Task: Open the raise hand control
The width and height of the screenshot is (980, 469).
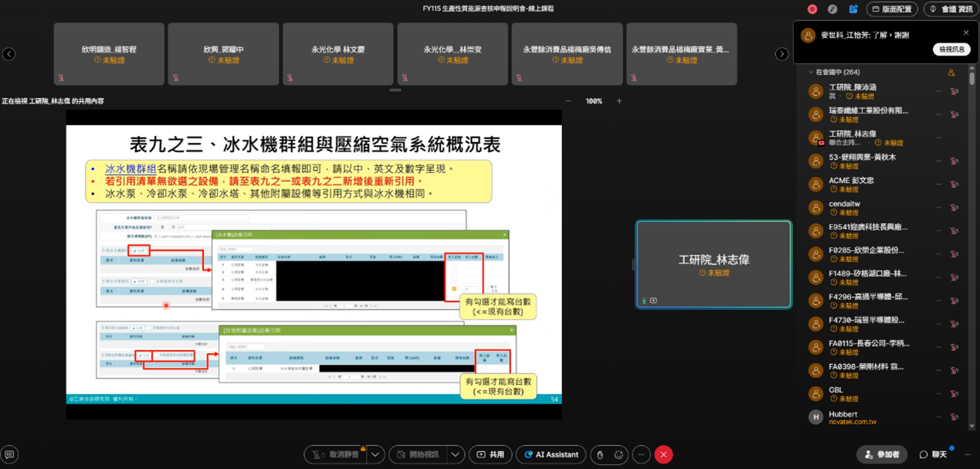Action: click(x=601, y=454)
